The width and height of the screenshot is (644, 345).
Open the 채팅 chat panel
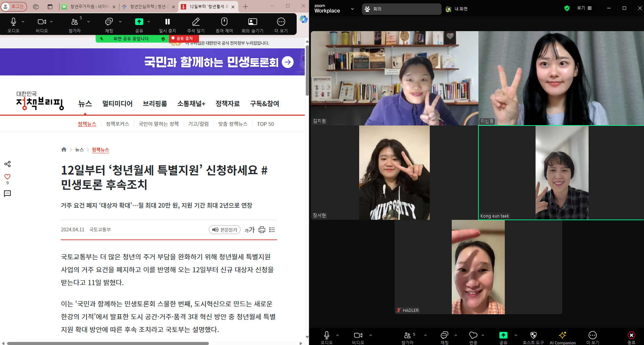click(x=108, y=24)
